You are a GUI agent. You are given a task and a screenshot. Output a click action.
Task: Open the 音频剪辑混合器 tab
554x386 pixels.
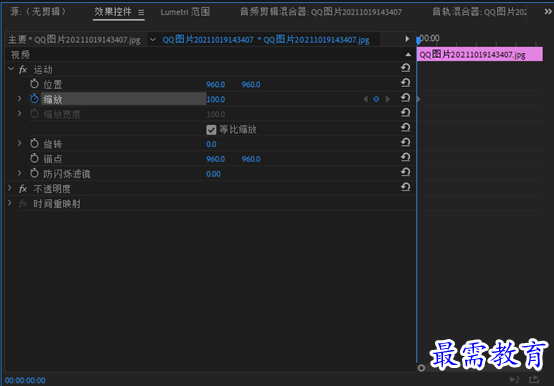321,12
